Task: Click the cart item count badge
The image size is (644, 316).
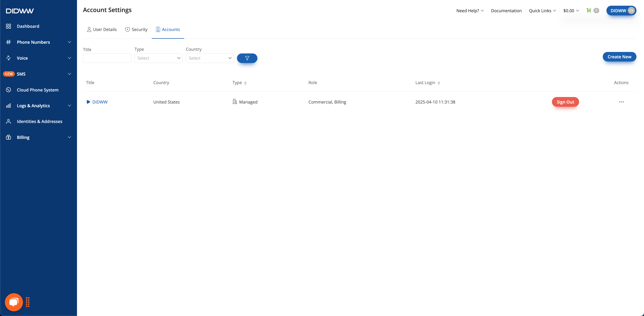Action: click(x=596, y=11)
